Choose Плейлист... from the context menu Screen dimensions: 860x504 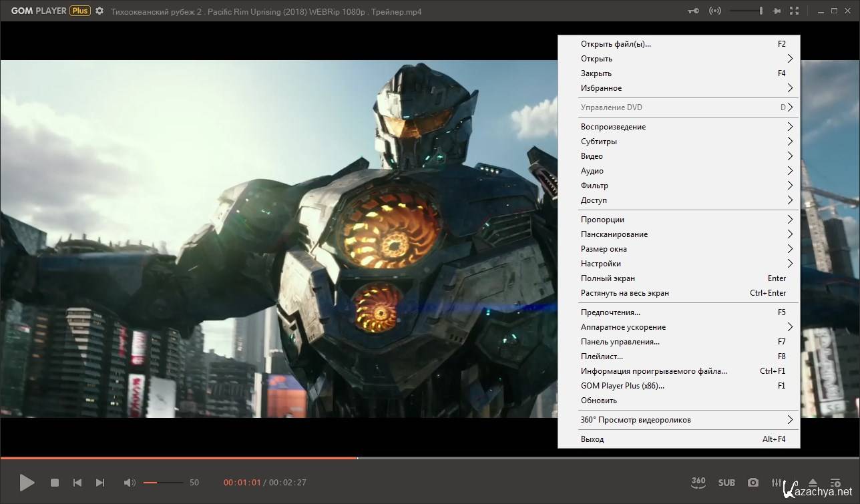(x=602, y=356)
